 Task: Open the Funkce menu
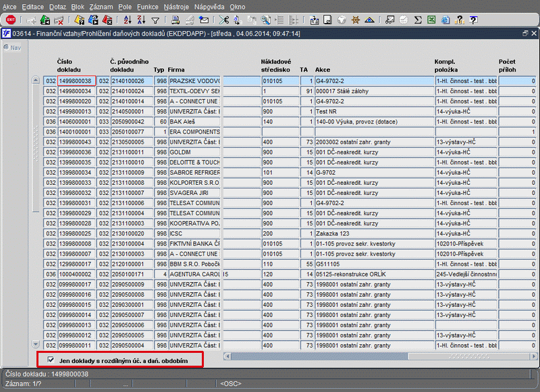click(x=148, y=7)
